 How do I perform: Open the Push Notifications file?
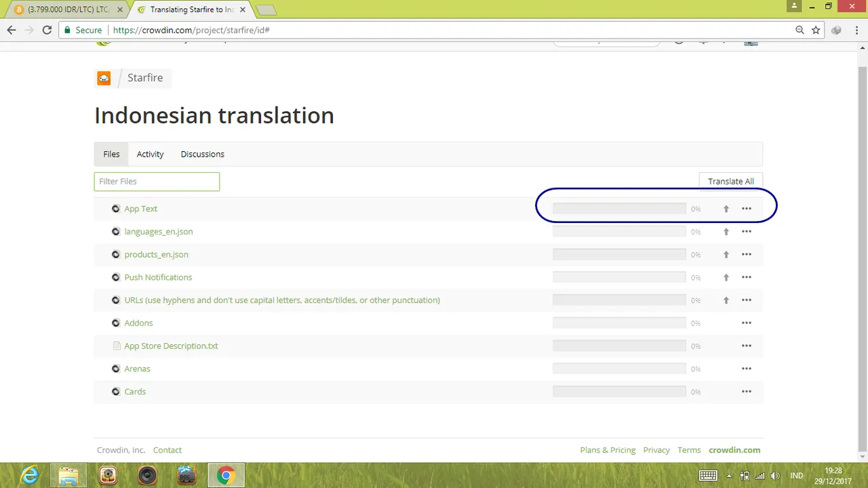(x=158, y=277)
